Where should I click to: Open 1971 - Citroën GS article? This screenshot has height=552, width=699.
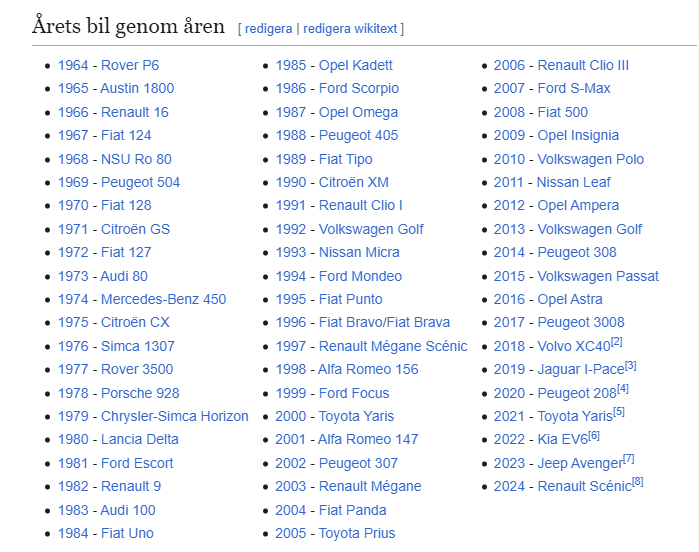point(114,229)
